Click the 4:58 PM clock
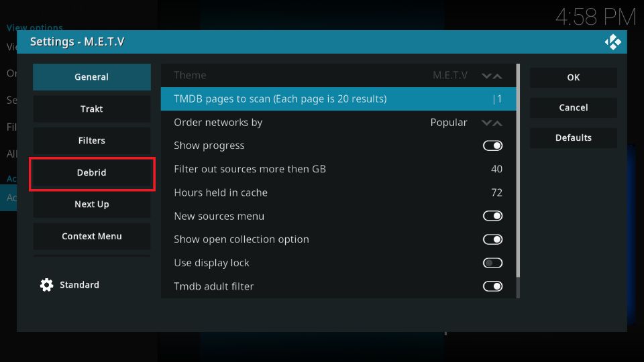The width and height of the screenshot is (644, 362). (x=596, y=17)
